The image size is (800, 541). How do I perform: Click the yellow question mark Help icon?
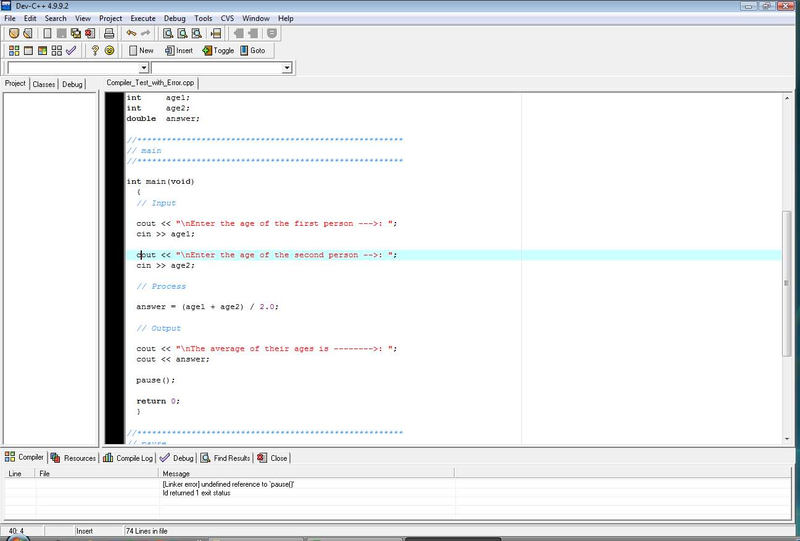click(x=95, y=51)
